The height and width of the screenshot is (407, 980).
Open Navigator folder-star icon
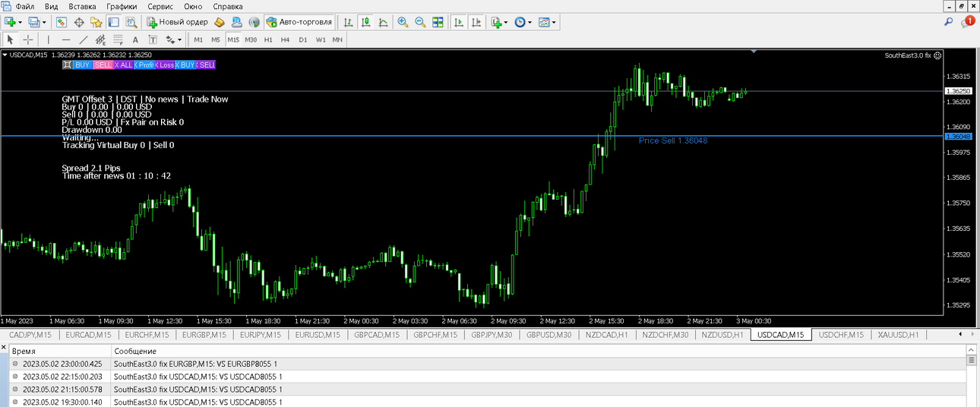[96, 23]
